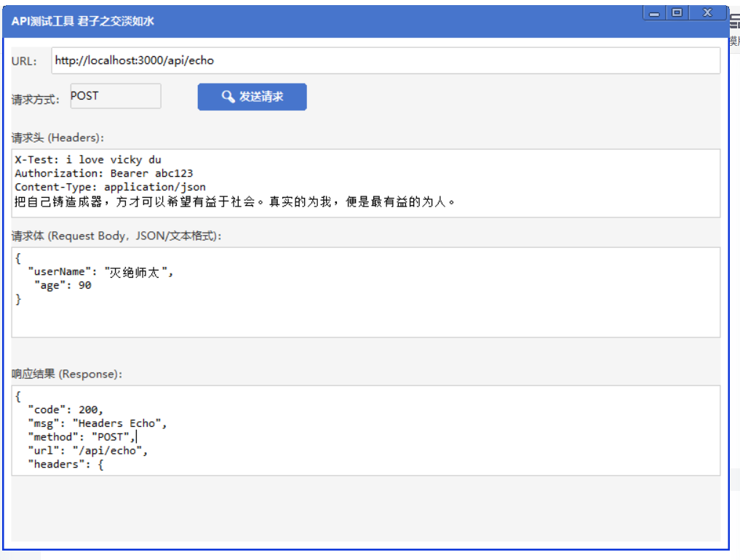Click the magnifier icon on send button
The height and width of the screenshot is (560, 740).
point(228,97)
